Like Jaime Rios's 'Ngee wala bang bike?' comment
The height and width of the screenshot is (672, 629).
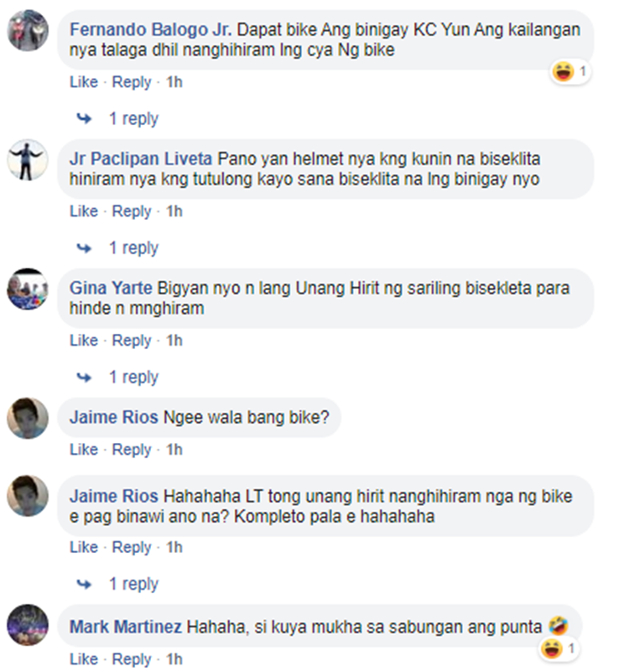[x=84, y=450]
